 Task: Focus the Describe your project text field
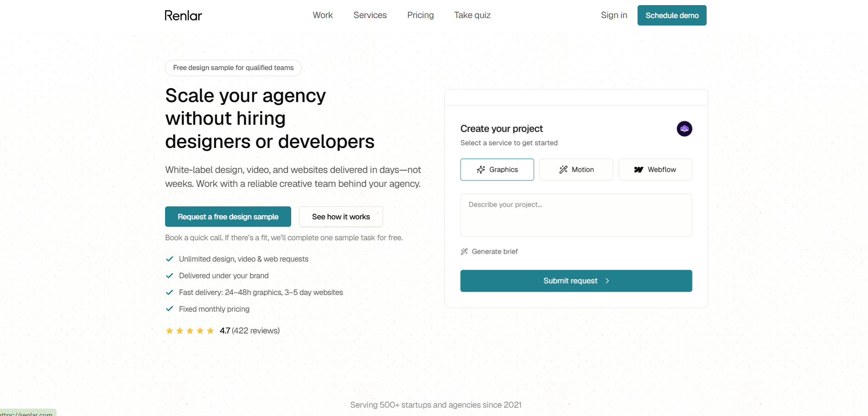[x=576, y=215]
